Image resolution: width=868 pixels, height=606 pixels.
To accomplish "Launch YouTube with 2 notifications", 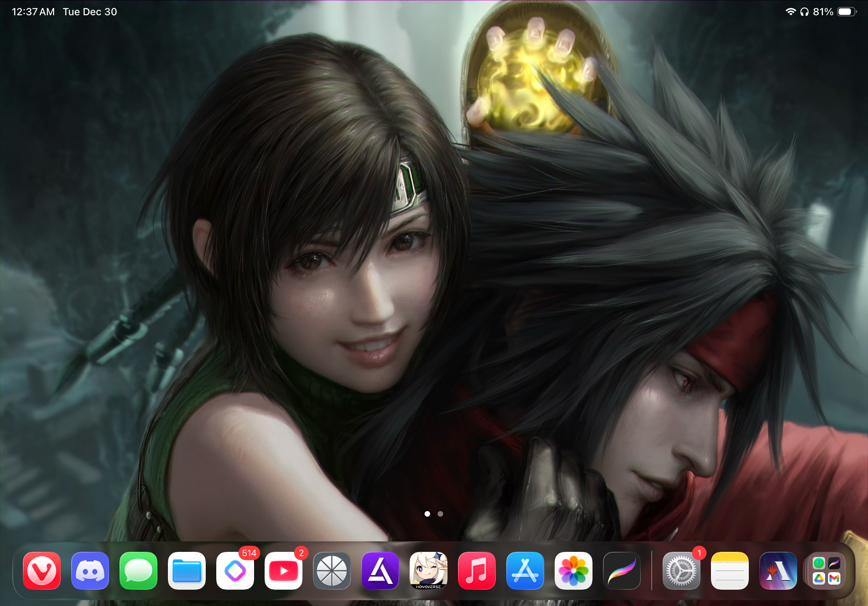I will coord(284,570).
